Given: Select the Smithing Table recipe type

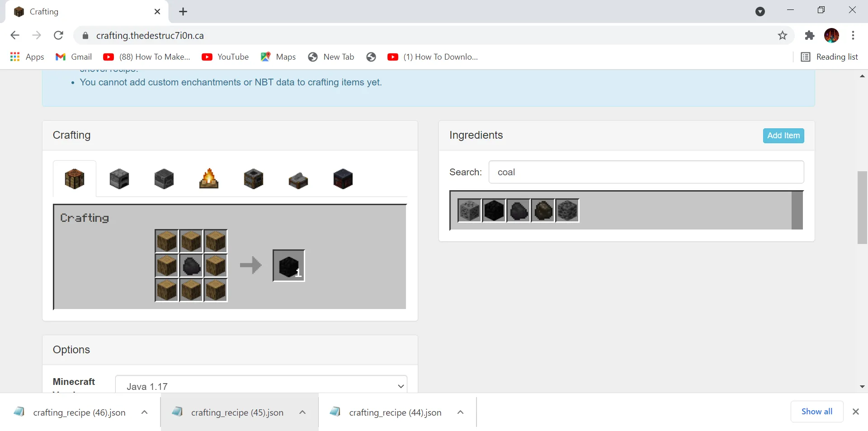Looking at the screenshot, I should [343, 179].
